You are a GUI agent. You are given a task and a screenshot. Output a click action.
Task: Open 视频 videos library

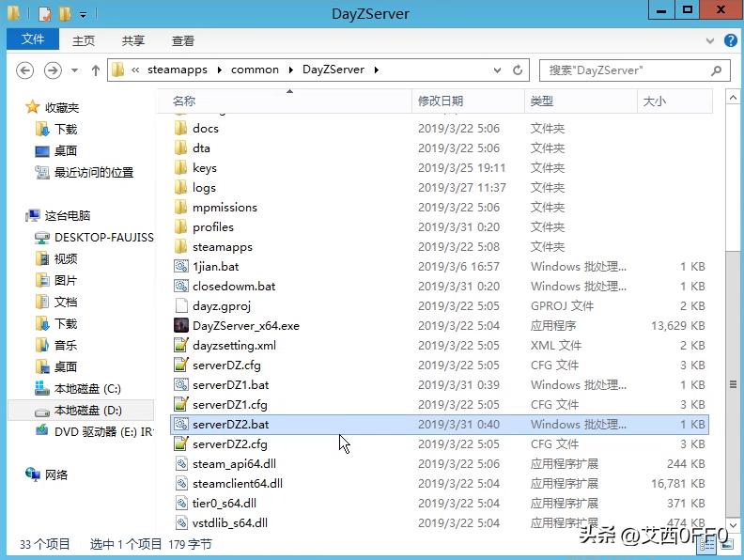pos(66,258)
